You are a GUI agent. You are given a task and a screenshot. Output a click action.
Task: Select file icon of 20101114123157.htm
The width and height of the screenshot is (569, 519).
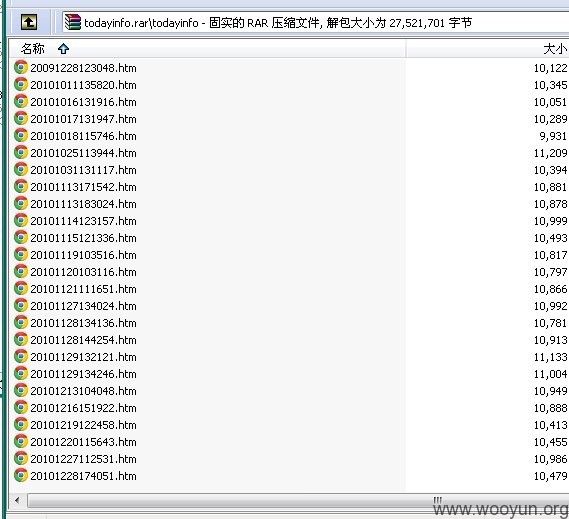pos(21,221)
